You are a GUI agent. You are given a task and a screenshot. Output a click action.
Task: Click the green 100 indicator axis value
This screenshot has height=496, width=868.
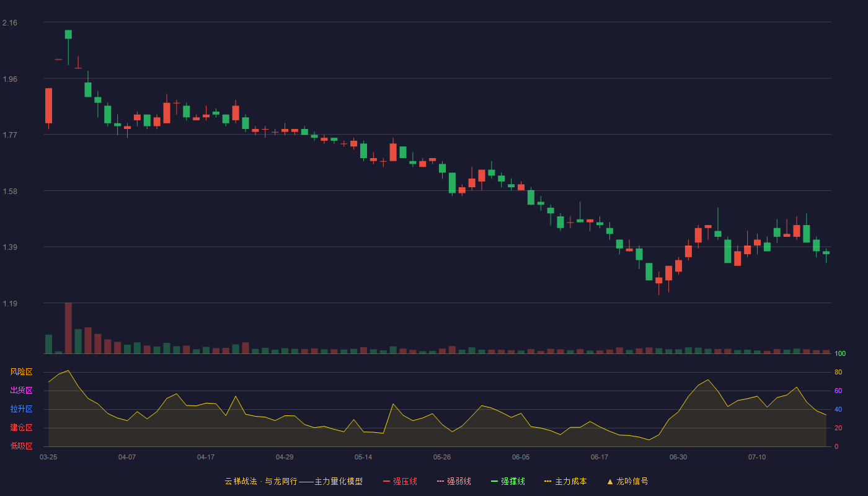pyautogui.click(x=840, y=353)
